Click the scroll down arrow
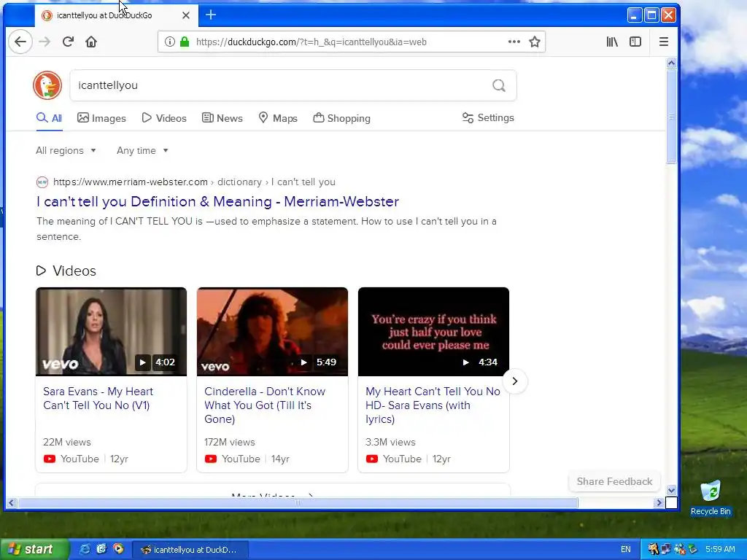Image resolution: width=747 pixels, height=560 pixels. tap(671, 490)
